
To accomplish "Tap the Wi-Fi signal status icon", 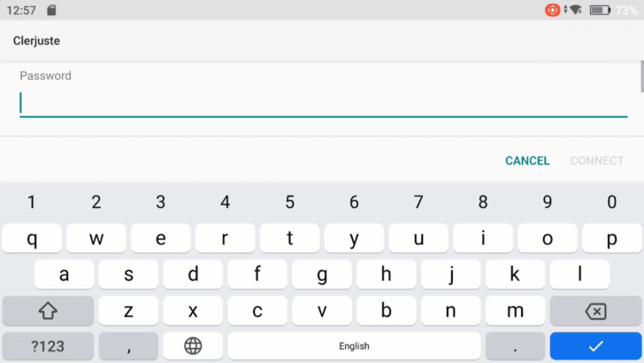I will point(576,10).
